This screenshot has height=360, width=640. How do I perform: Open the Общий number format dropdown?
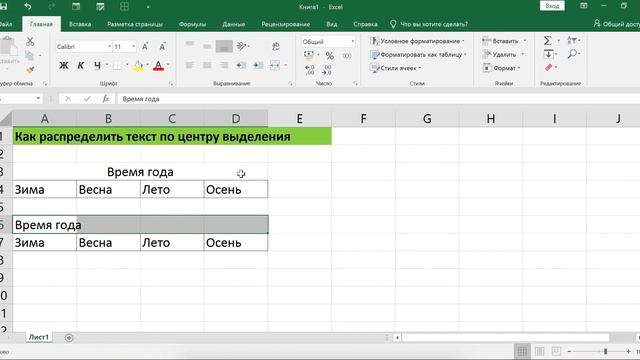point(353,42)
